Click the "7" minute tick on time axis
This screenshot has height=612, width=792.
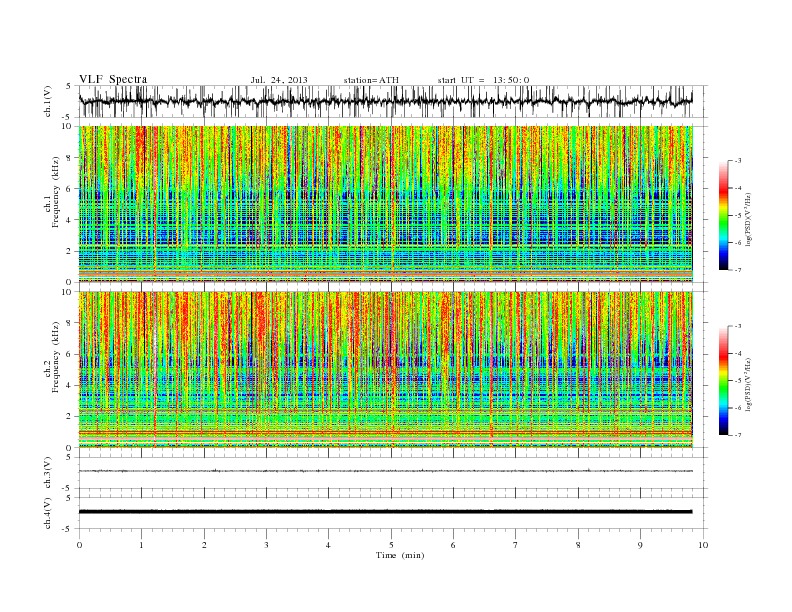(516, 545)
